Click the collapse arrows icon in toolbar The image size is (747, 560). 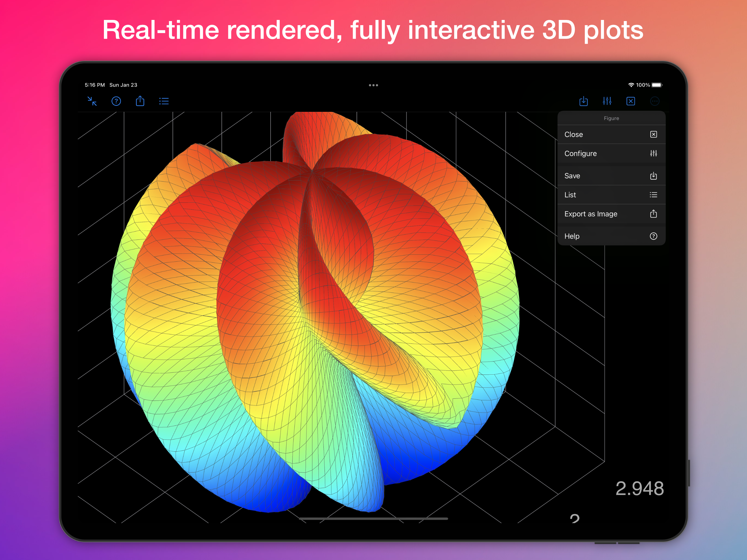click(92, 101)
